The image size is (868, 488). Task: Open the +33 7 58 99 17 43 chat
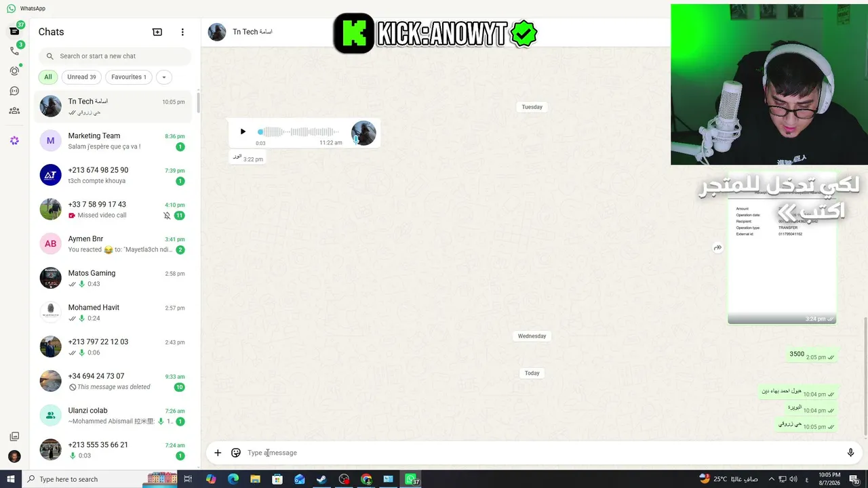click(113, 209)
